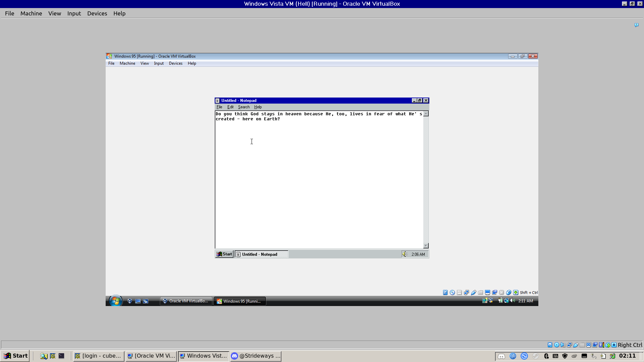Open the host VirtualBox Devices menu
This screenshot has height=362, width=644.
coord(97,13)
